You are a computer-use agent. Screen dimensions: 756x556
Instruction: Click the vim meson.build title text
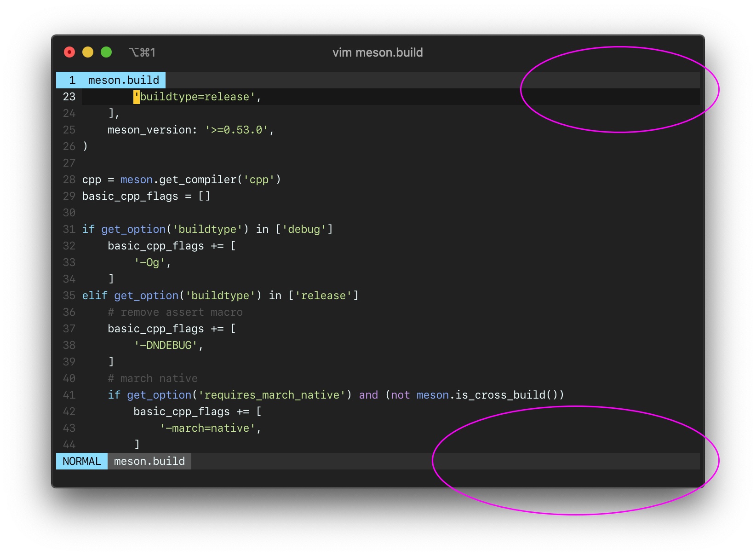378,52
